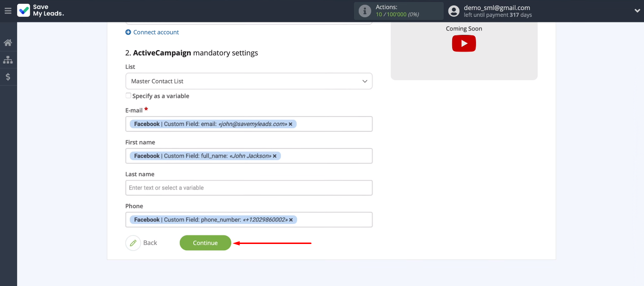Click the Connect account link
This screenshot has height=286, width=644.
(x=156, y=32)
